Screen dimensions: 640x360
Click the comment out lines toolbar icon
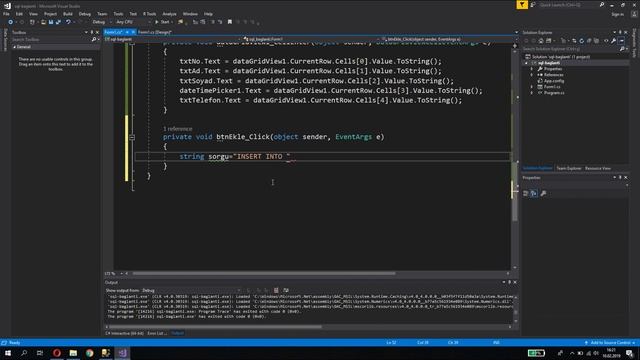tap(213, 22)
